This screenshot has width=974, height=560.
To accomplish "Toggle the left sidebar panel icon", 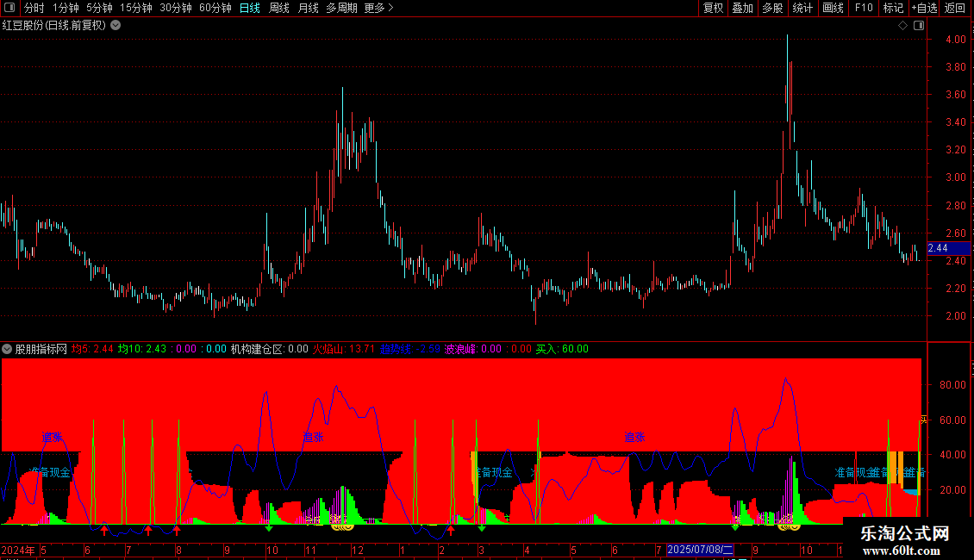I will tap(9, 8).
